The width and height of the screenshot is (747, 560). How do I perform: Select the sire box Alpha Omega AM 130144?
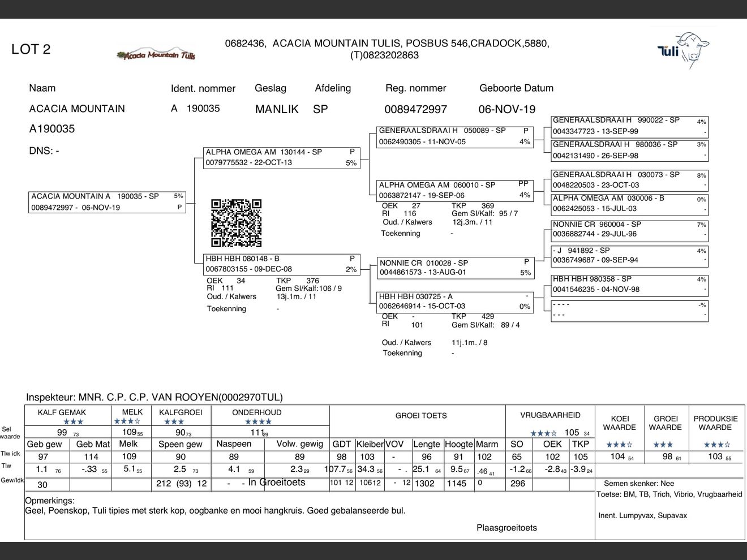click(282, 158)
